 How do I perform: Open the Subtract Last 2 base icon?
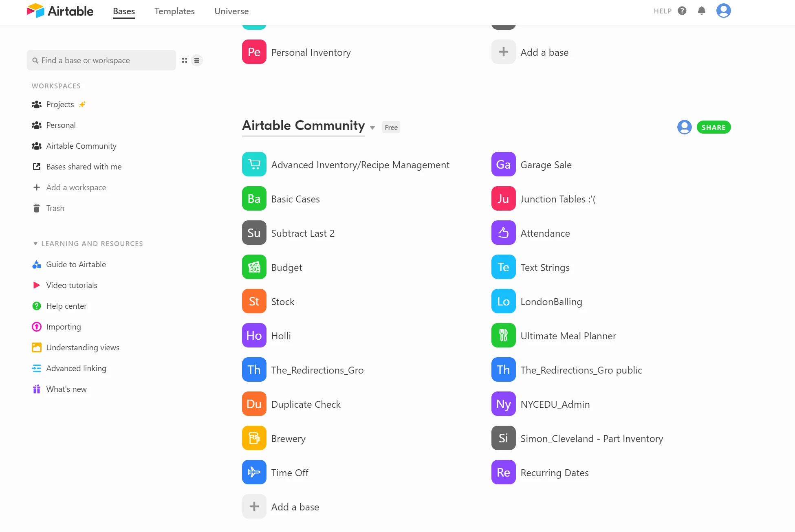point(254,233)
